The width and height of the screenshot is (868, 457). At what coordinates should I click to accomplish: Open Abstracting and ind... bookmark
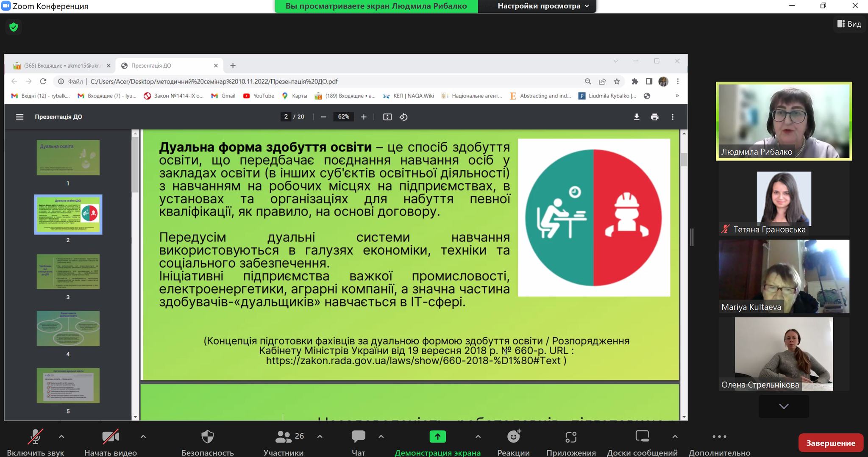(x=540, y=96)
